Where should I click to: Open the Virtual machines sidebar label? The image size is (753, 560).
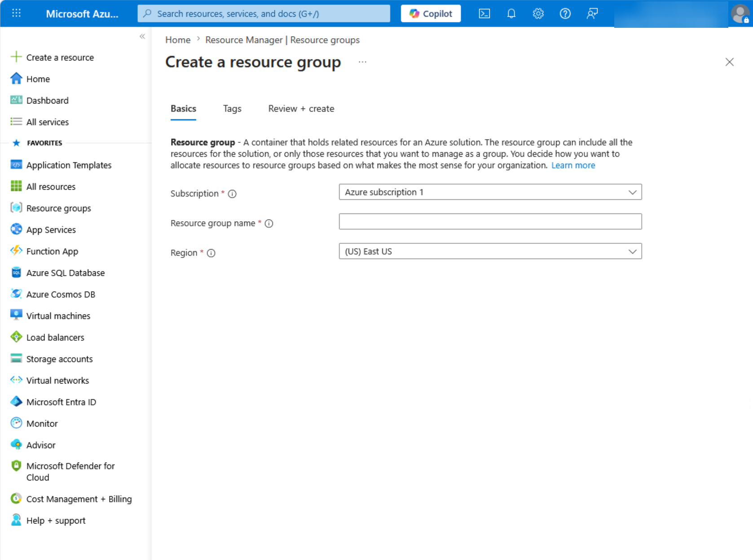pyautogui.click(x=58, y=316)
